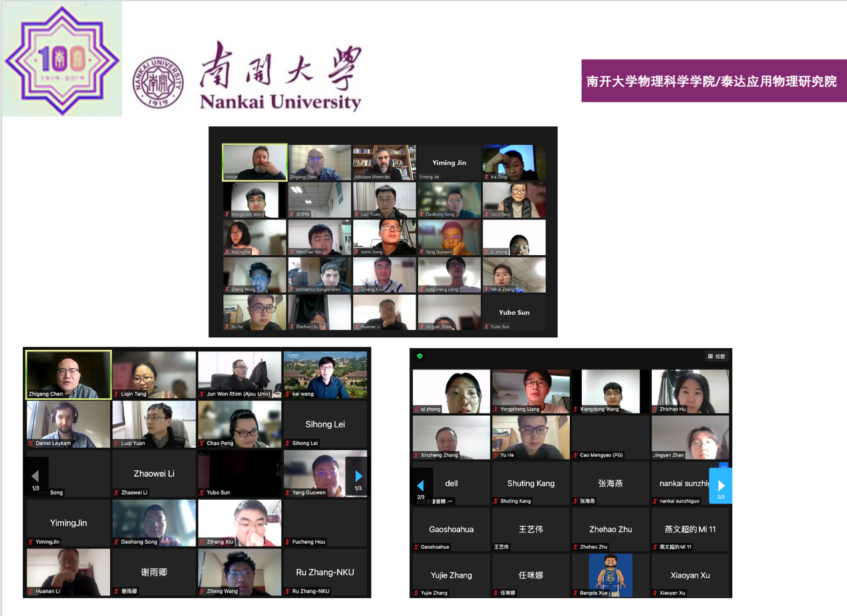The image size is (847, 616).
Task: Toggle the mic icon next to Chao Peng
Action: 202,443
